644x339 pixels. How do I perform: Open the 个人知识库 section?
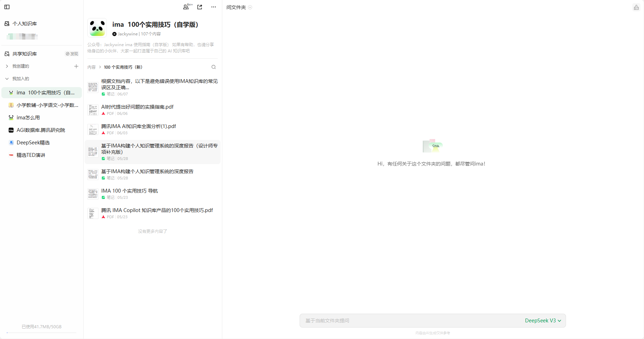point(24,24)
